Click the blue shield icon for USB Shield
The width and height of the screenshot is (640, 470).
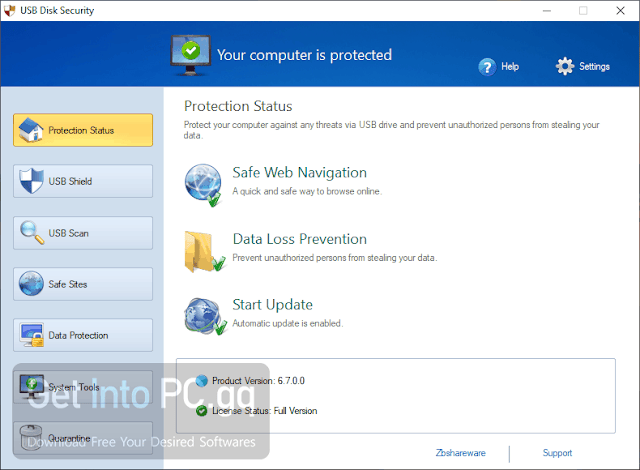31,181
